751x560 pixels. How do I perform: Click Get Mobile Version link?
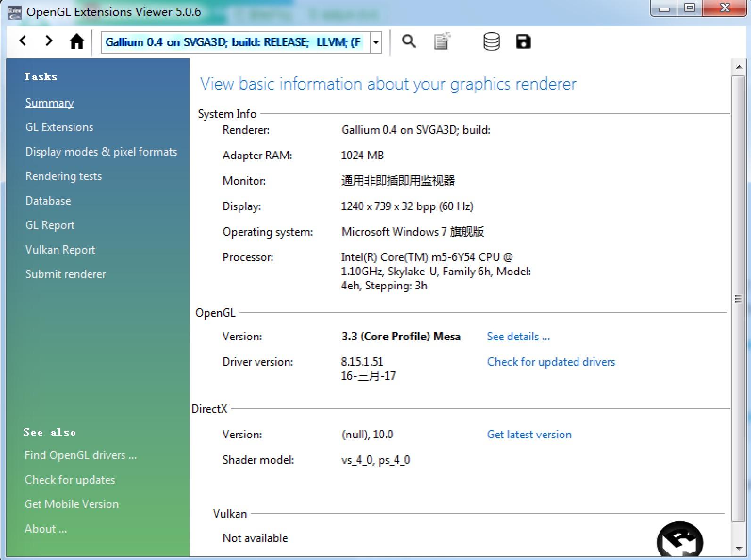tap(72, 504)
